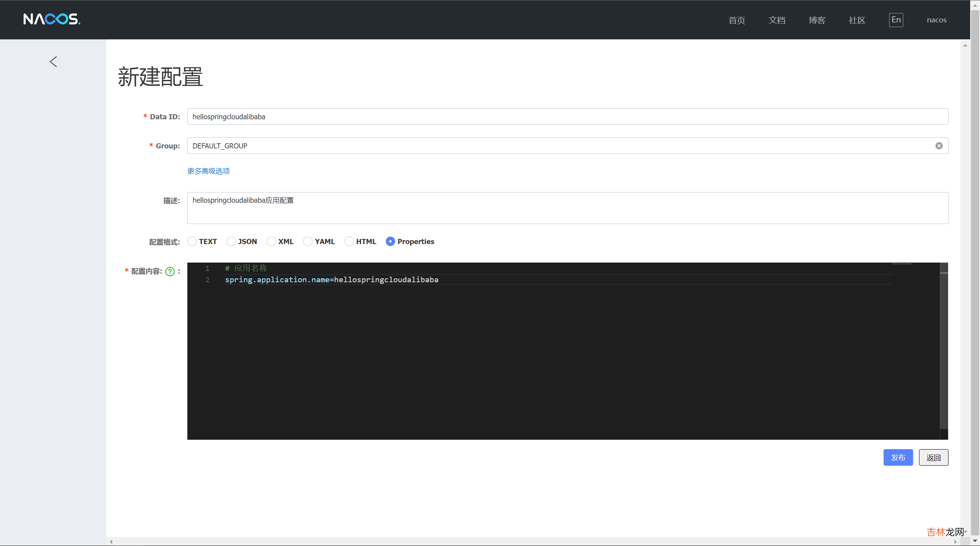
Task: Switch language using the En button
Action: [x=896, y=20]
